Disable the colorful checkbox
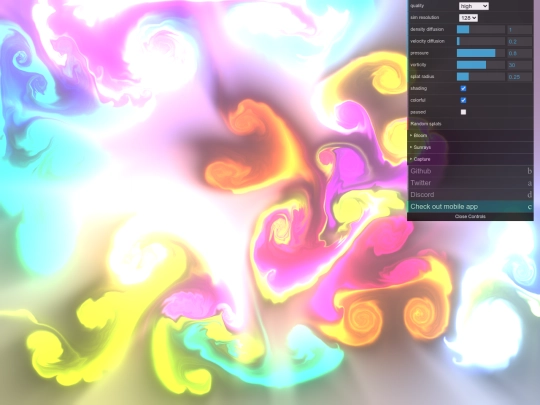 point(463,100)
